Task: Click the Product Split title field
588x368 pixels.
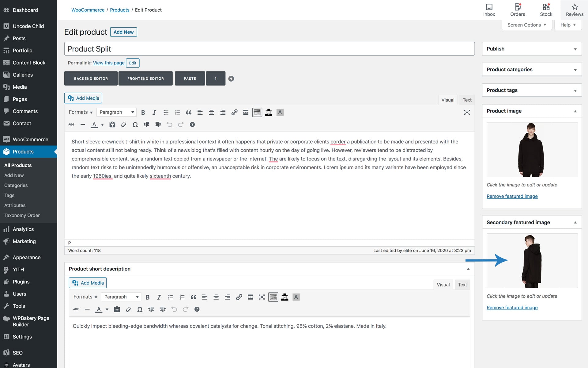Action: [269, 49]
